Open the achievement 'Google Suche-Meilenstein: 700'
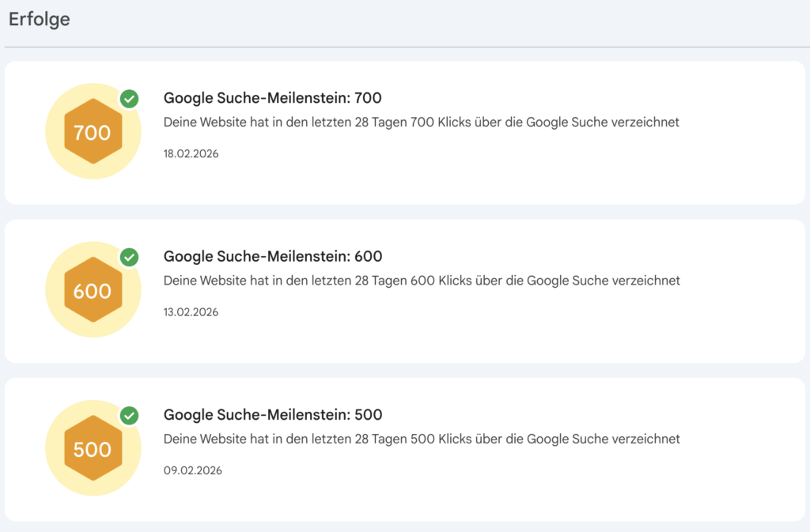The height and width of the screenshot is (532, 810). (272, 98)
